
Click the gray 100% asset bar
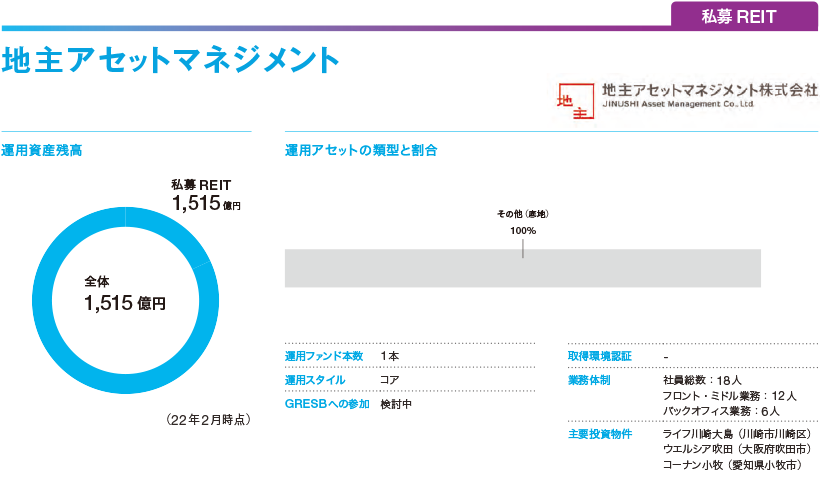pyautogui.click(x=522, y=268)
